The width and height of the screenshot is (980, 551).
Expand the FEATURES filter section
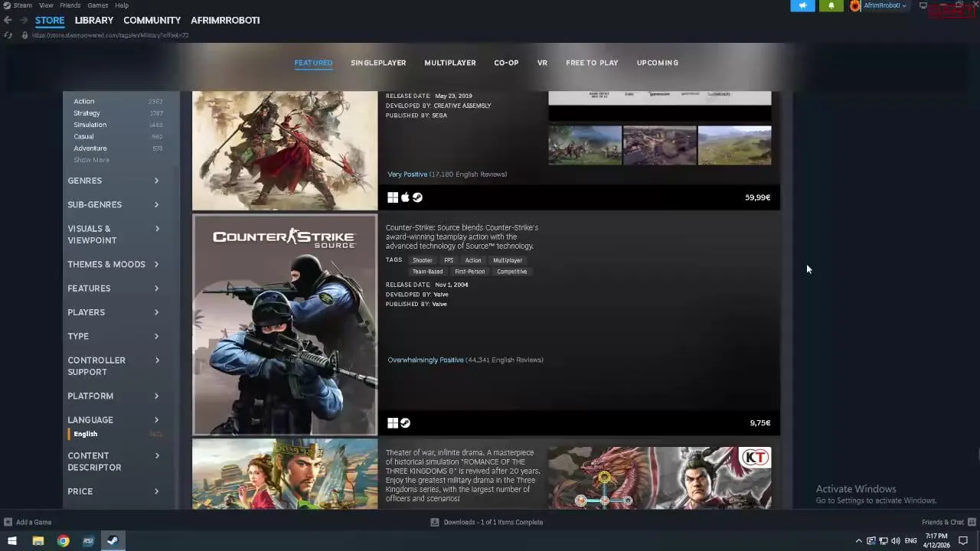113,289
